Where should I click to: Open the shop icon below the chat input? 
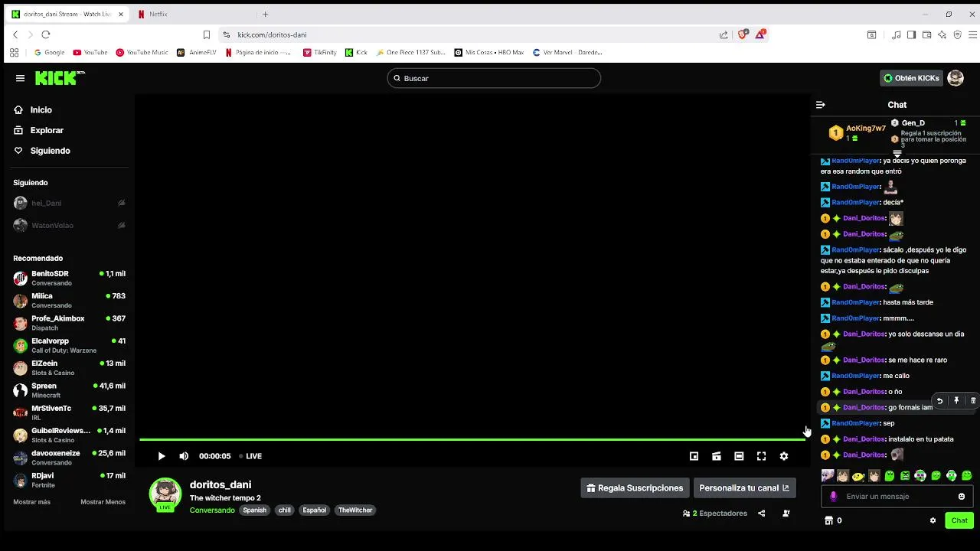pos(828,520)
